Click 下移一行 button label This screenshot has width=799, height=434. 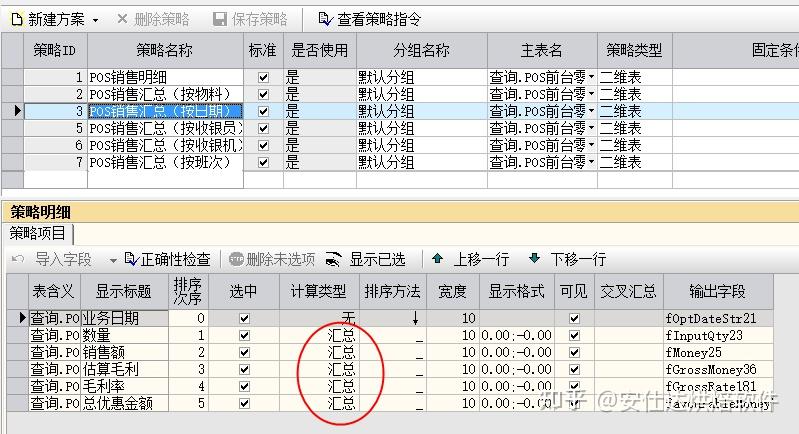(x=578, y=259)
